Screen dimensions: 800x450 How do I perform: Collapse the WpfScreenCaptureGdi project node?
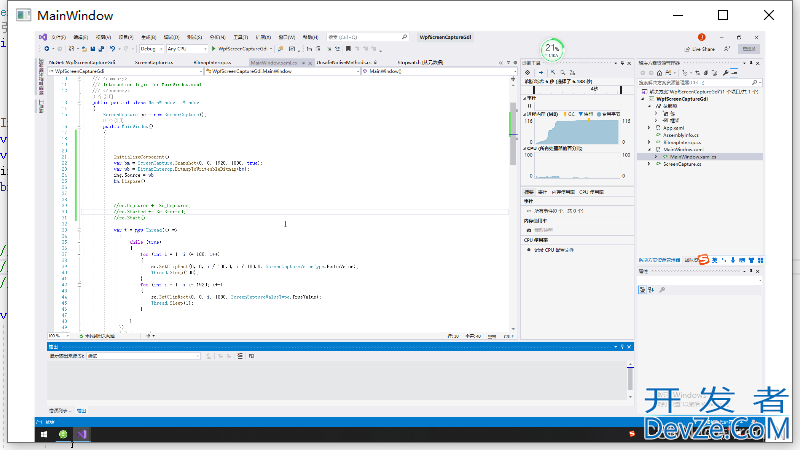(x=643, y=99)
